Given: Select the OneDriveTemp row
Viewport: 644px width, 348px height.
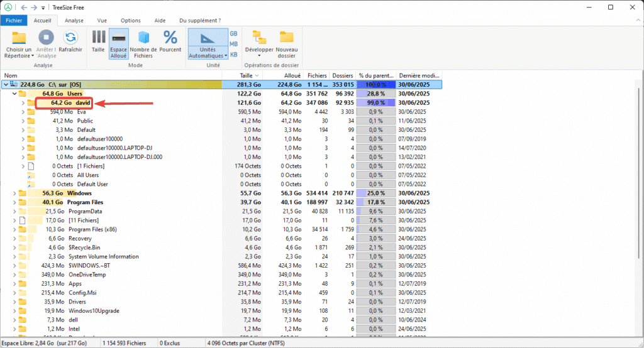Looking at the screenshot, I should 221,275.
